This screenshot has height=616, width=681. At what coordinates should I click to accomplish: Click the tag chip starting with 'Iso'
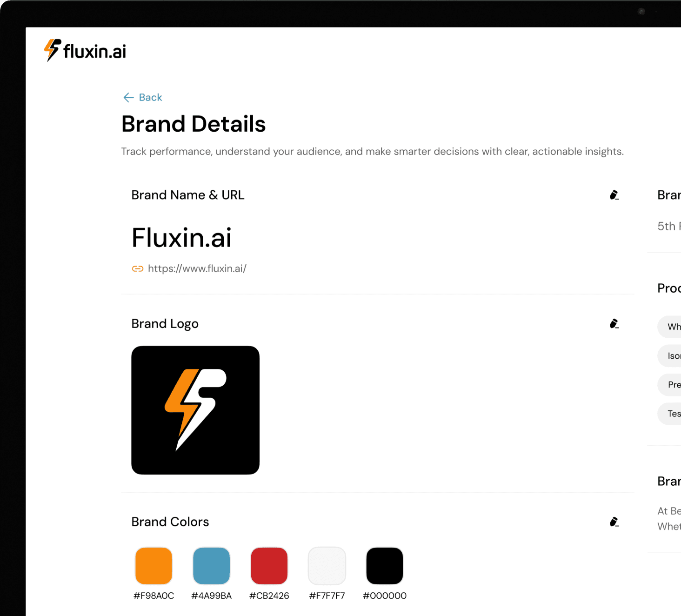tap(670, 355)
